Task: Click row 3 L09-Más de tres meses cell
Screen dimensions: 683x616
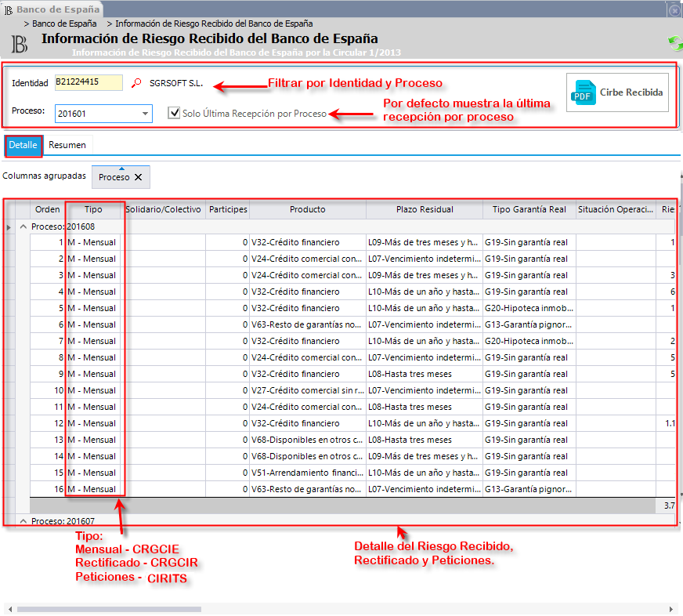Action: coord(425,276)
